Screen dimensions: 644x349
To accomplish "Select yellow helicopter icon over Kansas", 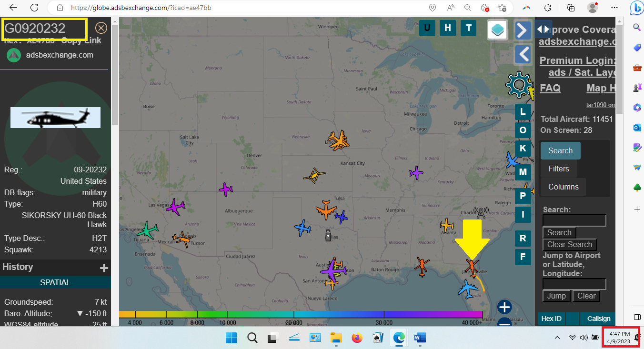I will click(x=314, y=176).
